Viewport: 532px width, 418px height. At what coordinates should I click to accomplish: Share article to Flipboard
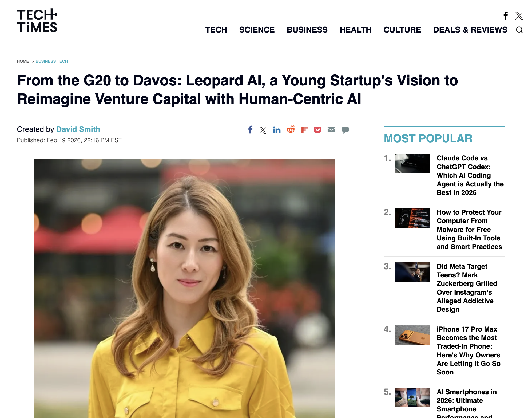[304, 130]
